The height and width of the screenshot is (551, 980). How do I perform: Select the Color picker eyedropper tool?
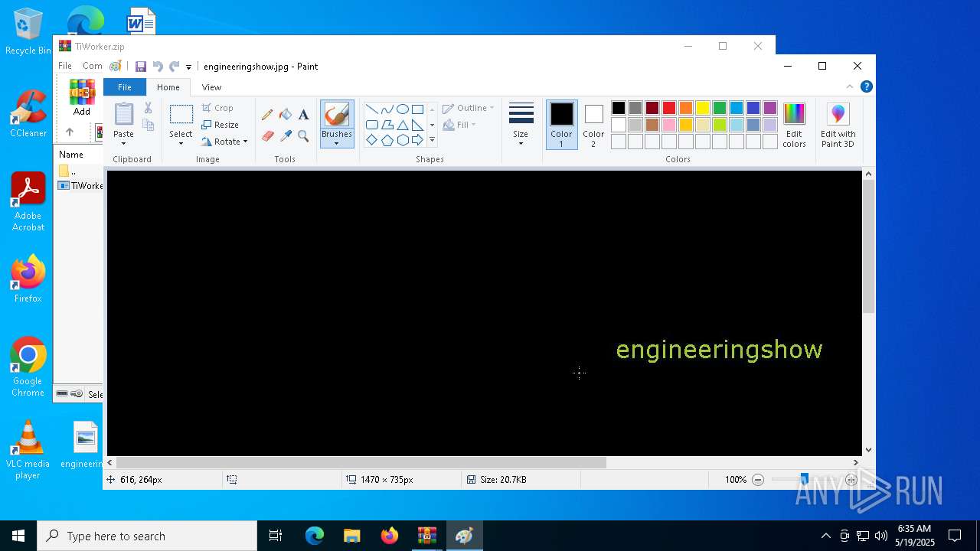[x=286, y=136]
